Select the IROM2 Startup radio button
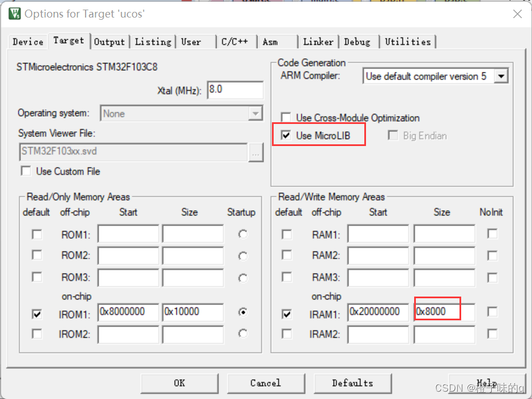Image resolution: width=532 pixels, height=399 pixels. click(x=242, y=333)
